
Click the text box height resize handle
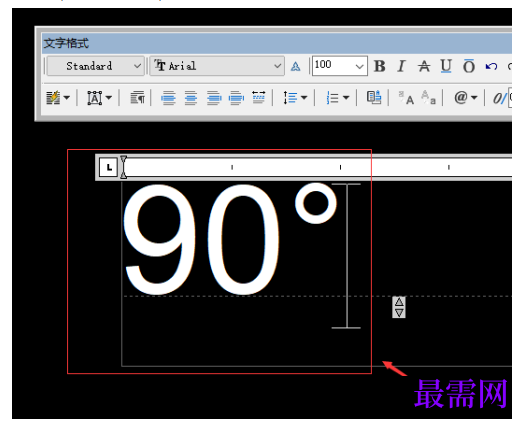tap(399, 307)
